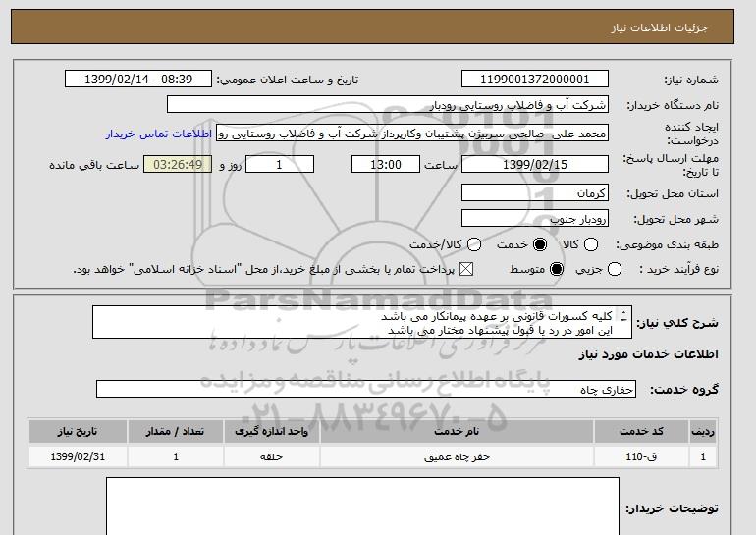Click the general need description textbox
Viewport: 756px width, 535px height.
click(362, 322)
